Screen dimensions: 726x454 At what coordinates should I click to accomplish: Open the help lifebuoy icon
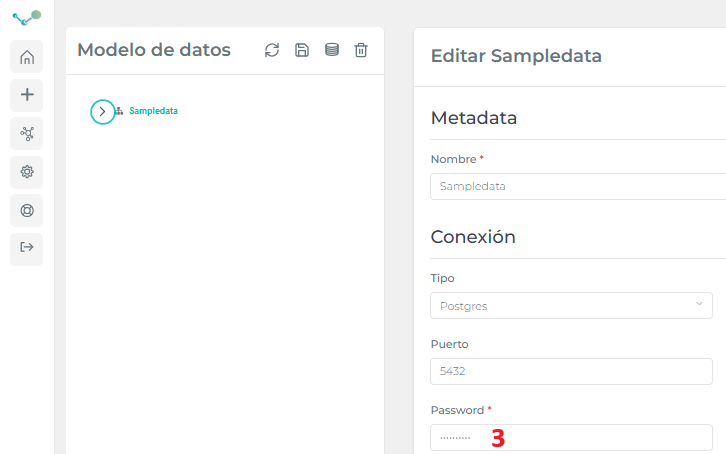pyautogui.click(x=27, y=211)
